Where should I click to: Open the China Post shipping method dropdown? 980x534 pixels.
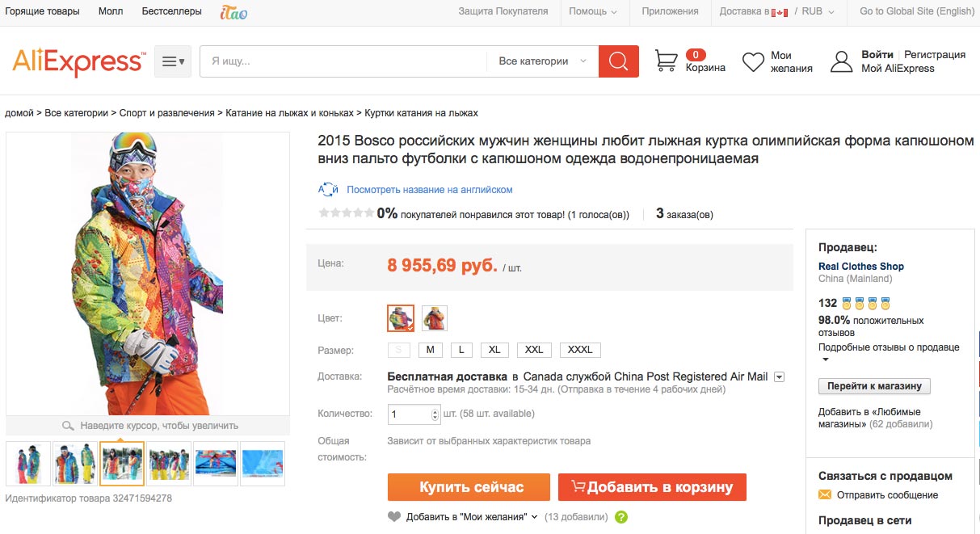pyautogui.click(x=779, y=377)
